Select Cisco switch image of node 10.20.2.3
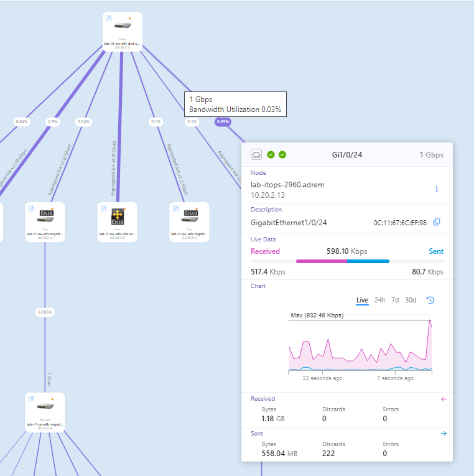This screenshot has width=474, height=476. pos(47,216)
